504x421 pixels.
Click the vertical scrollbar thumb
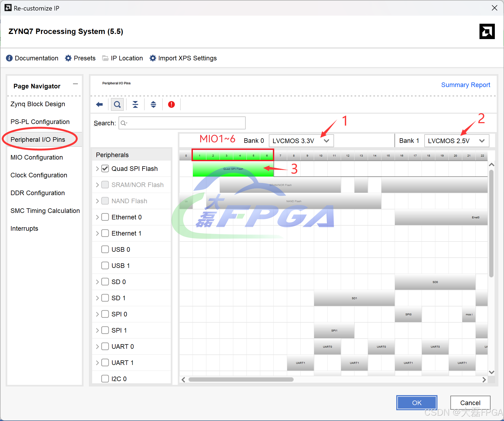tap(491, 223)
